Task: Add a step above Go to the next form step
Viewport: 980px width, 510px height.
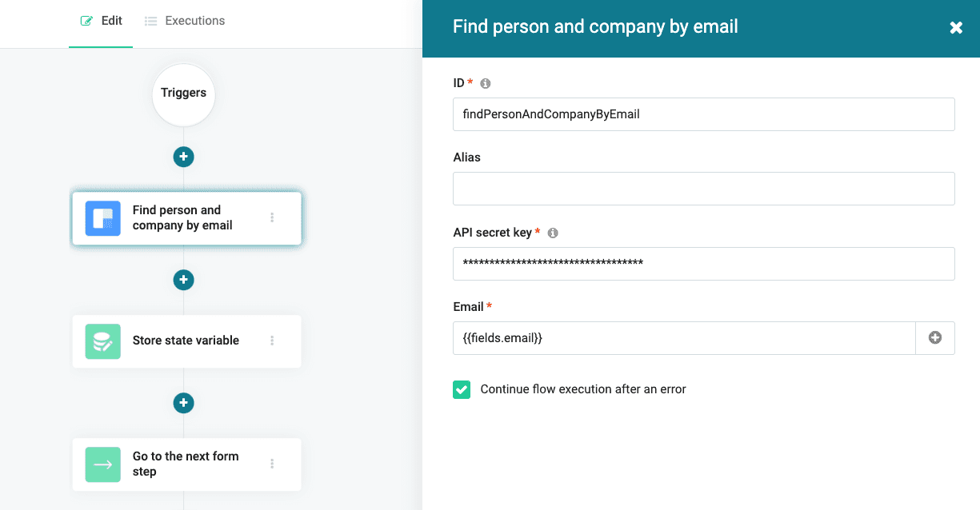Action: click(184, 403)
